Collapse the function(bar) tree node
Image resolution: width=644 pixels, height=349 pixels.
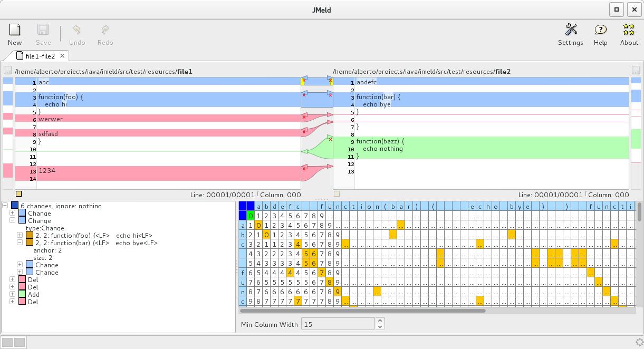tap(20, 243)
